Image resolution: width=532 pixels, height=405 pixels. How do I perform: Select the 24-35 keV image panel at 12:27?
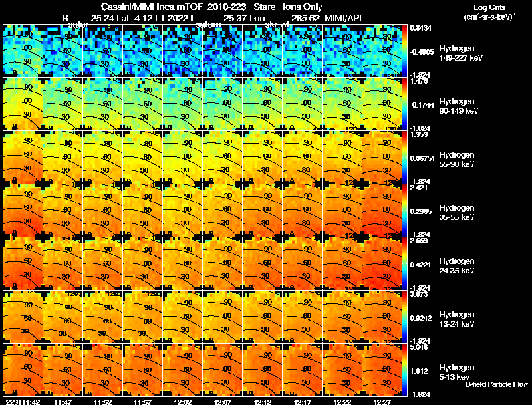382,264
